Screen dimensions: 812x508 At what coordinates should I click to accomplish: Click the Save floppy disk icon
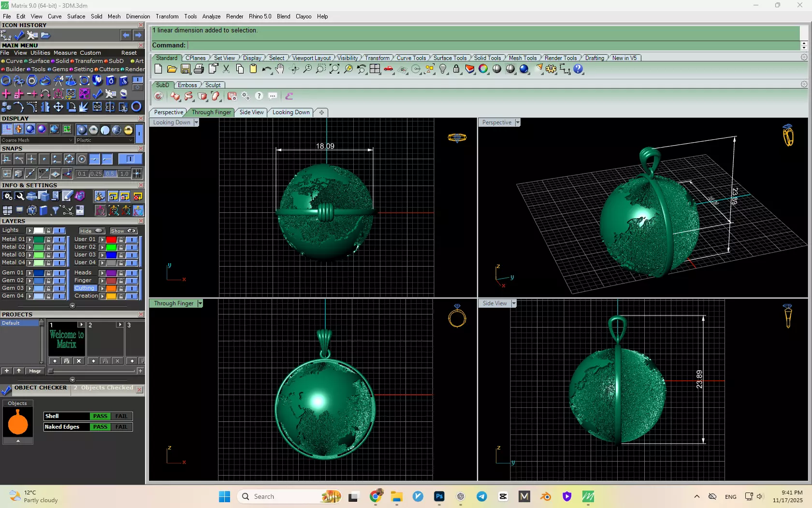(185, 69)
